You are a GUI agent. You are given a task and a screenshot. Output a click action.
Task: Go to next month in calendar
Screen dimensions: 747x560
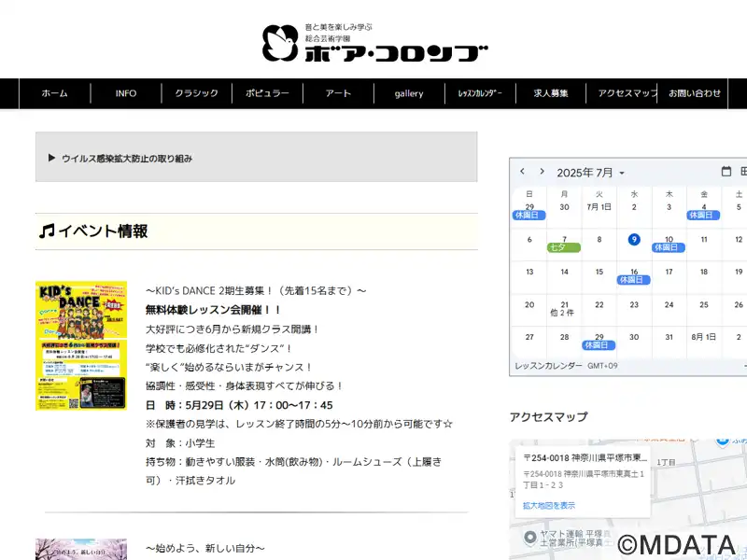click(542, 172)
